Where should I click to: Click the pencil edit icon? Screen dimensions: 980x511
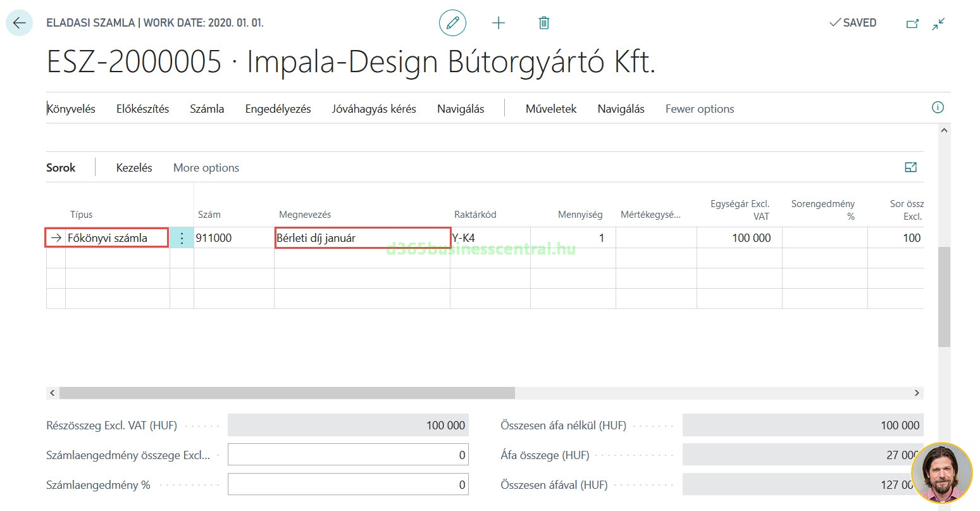pos(452,23)
